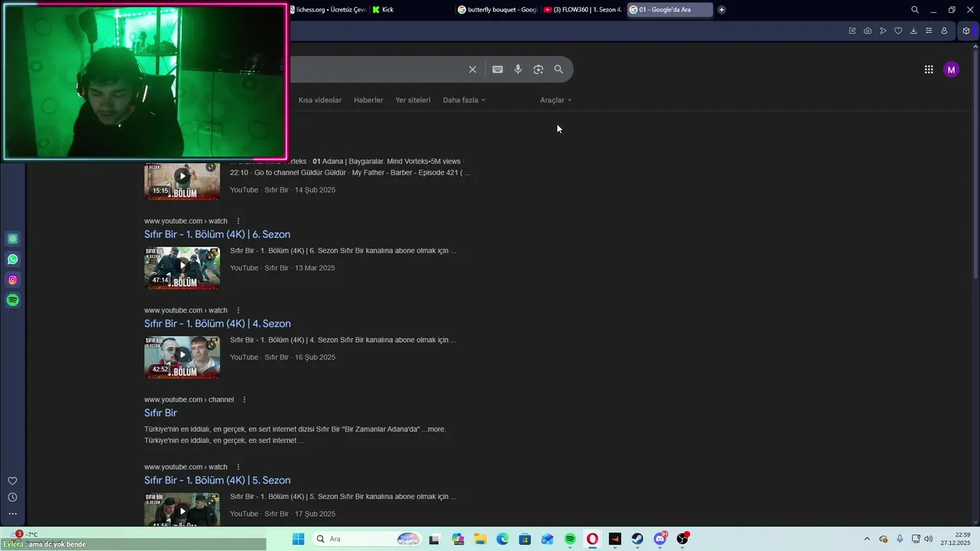The height and width of the screenshot is (551, 980).
Task: Switch to butterfly bouquet Google tab
Action: pyautogui.click(x=498, y=10)
